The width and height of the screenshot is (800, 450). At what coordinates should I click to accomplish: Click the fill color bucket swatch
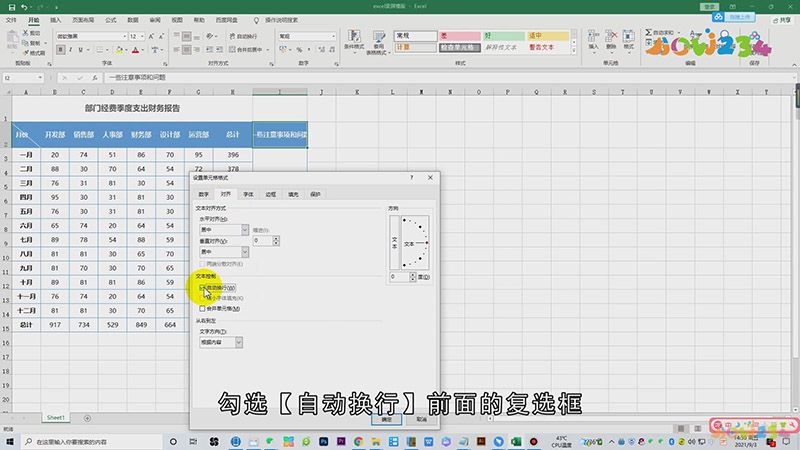[x=119, y=49]
